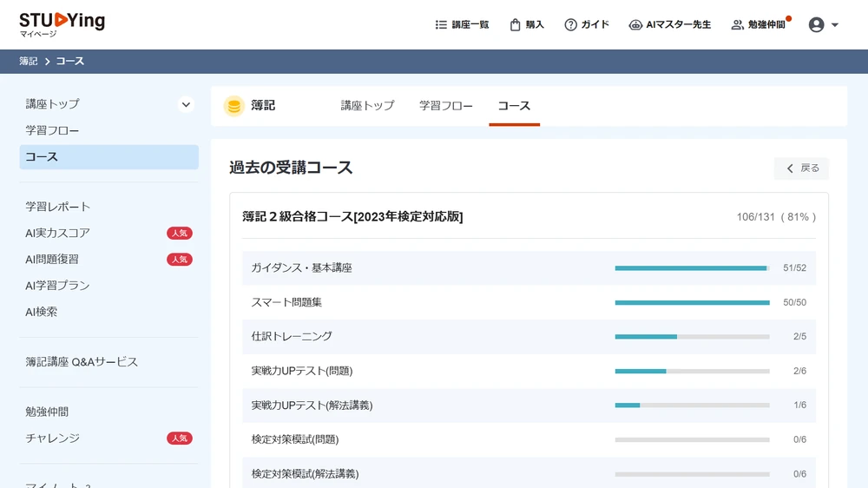The width and height of the screenshot is (868, 488).
Task: Open ガイダンス・基本講座 row
Action: 529,268
